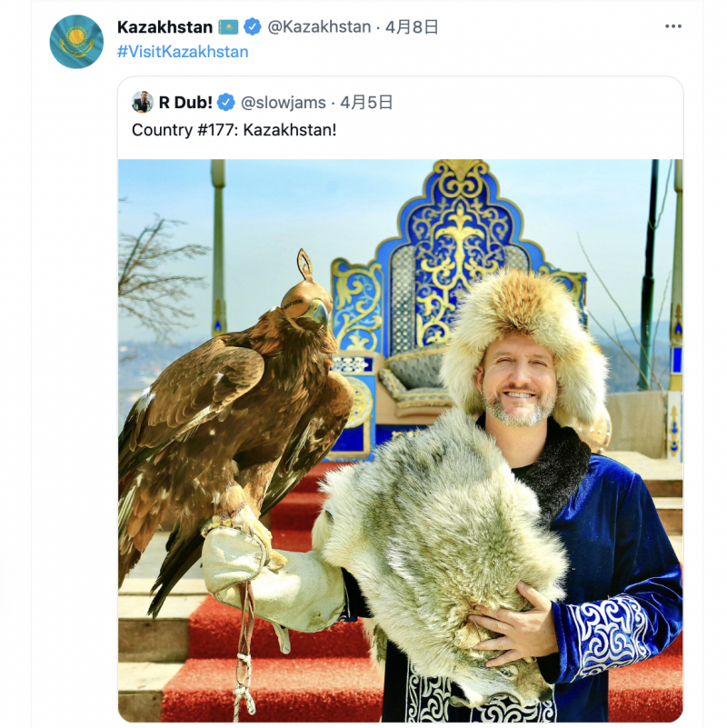The width and height of the screenshot is (727, 728).
Task: Click R Dub!'s small profile avatar
Action: [143, 102]
